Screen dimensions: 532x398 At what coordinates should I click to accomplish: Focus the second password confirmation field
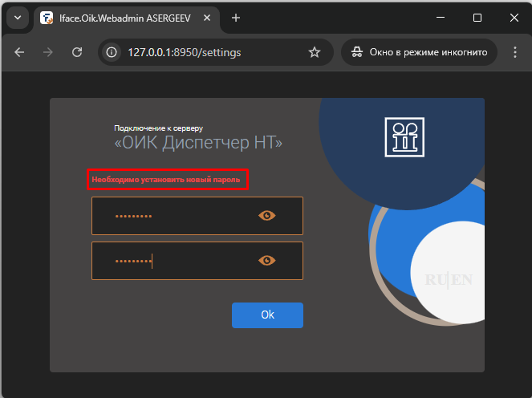click(x=173, y=261)
